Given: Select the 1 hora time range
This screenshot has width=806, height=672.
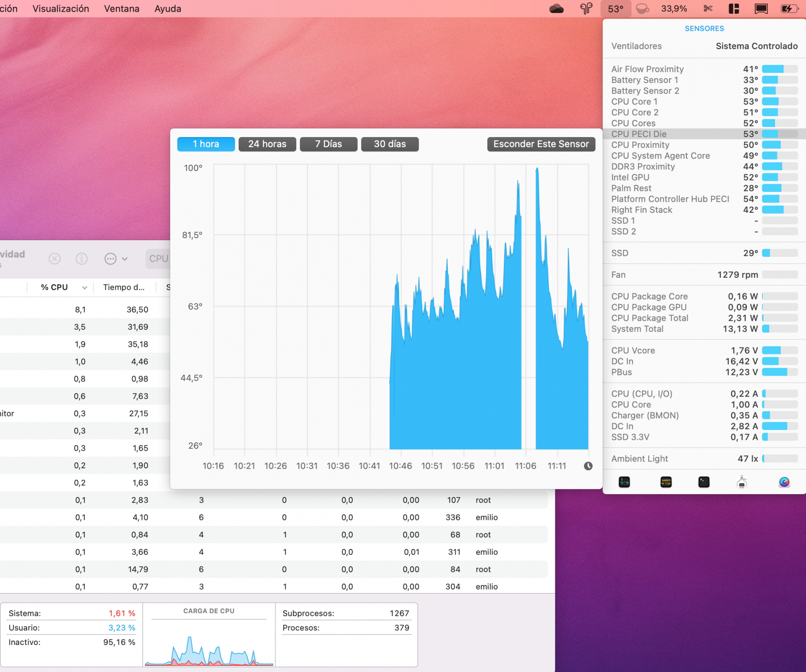Looking at the screenshot, I should 206,144.
